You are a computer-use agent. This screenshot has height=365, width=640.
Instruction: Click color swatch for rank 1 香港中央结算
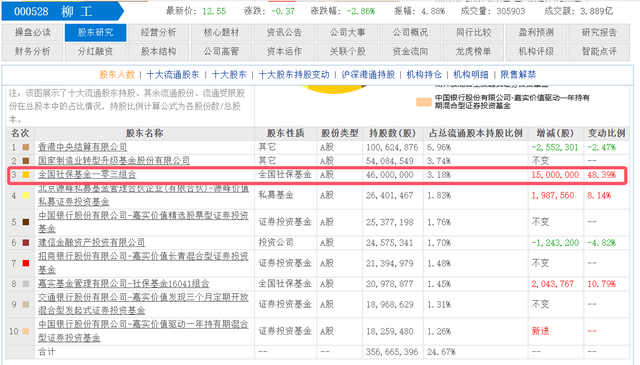click(26, 147)
